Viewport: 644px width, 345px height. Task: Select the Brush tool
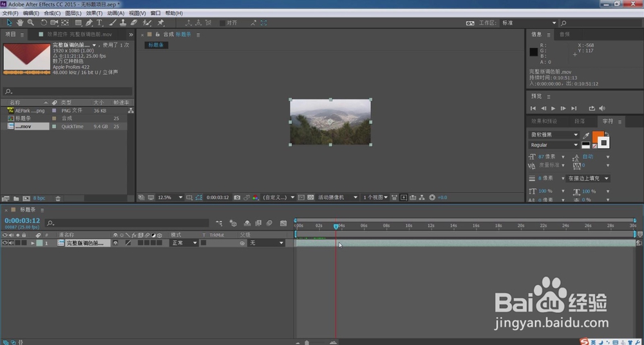(113, 23)
